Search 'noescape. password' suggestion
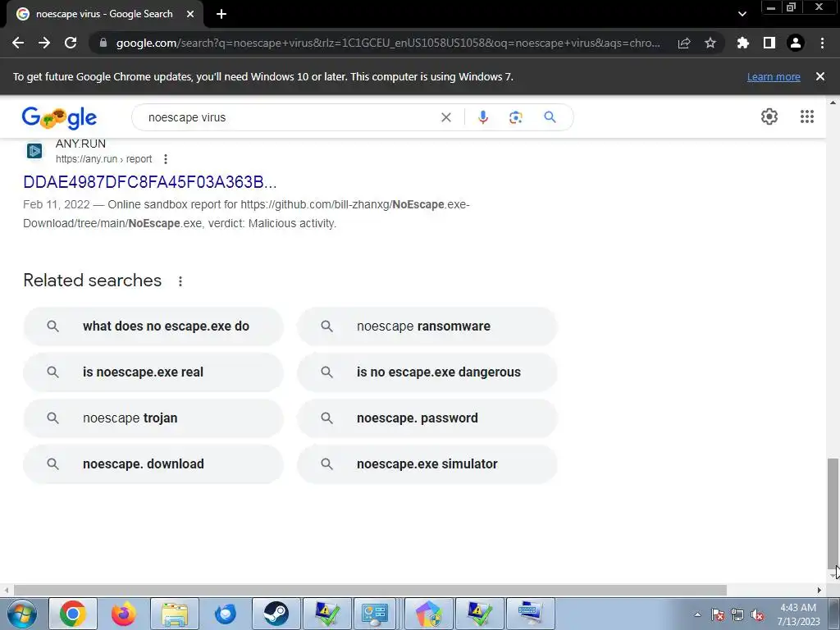The image size is (840, 630). pos(427,418)
